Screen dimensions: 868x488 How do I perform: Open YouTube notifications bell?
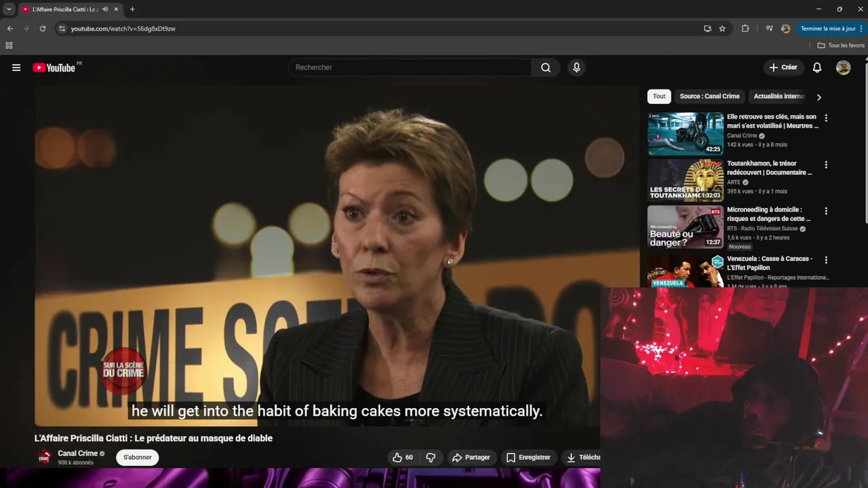pos(817,67)
